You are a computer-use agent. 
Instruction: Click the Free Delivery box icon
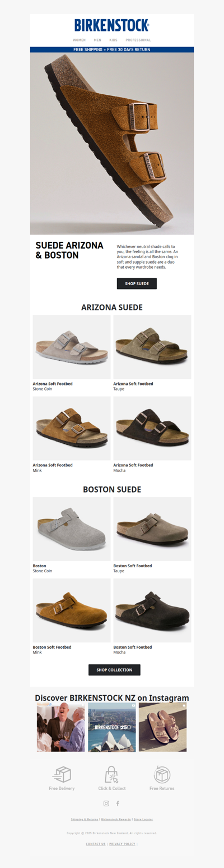click(62, 774)
